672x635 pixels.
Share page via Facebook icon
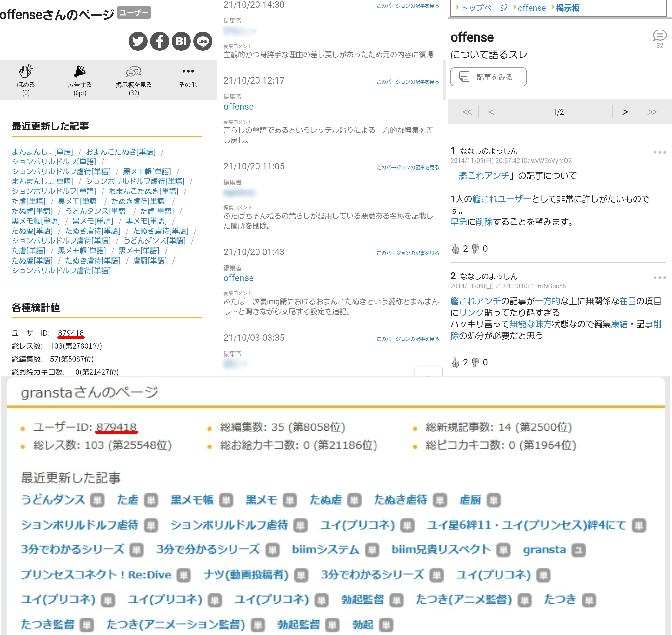pos(159,41)
